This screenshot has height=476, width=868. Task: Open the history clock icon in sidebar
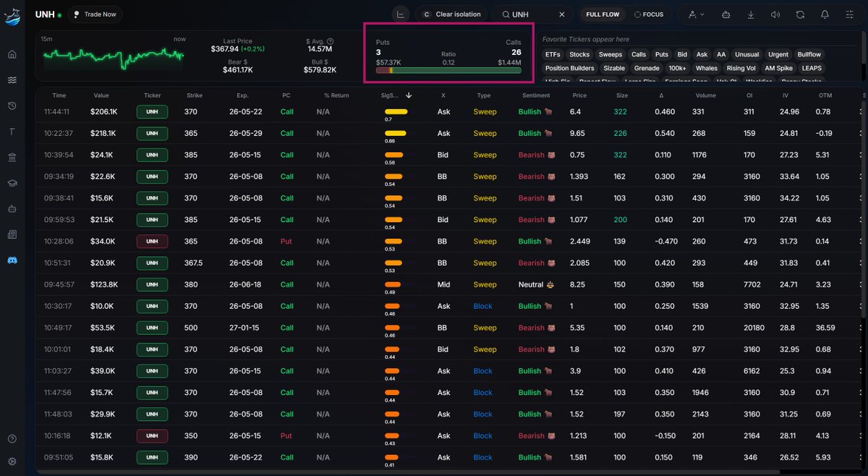[12, 106]
